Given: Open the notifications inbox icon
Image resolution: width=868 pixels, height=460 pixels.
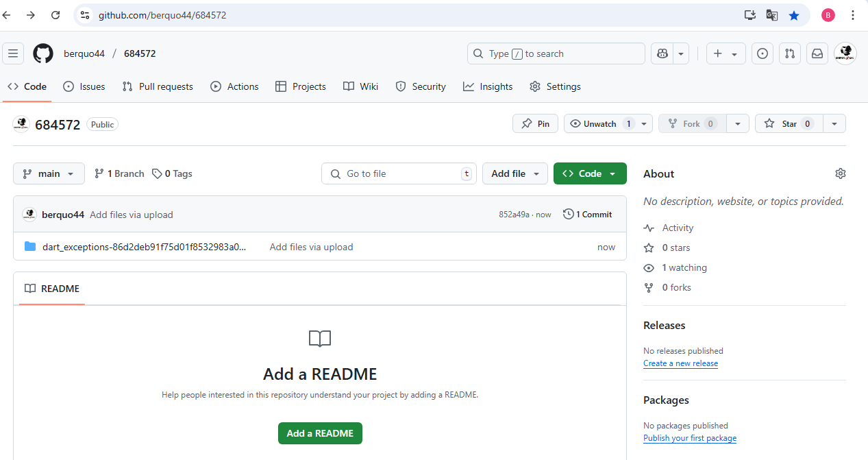Looking at the screenshot, I should [x=817, y=53].
